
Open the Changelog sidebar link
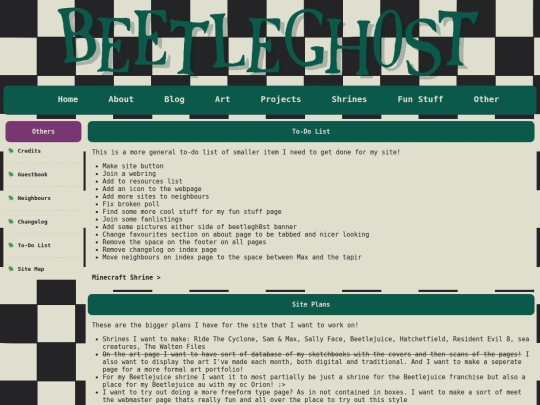tap(32, 222)
